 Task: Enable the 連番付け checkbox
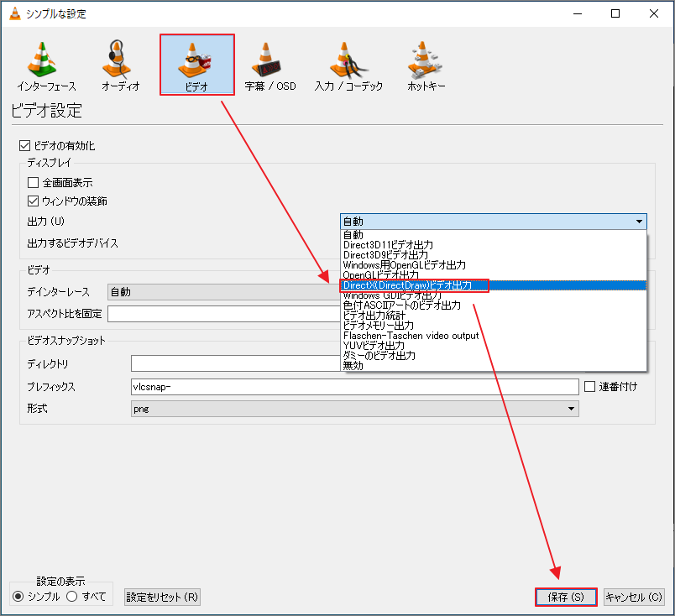pos(589,387)
